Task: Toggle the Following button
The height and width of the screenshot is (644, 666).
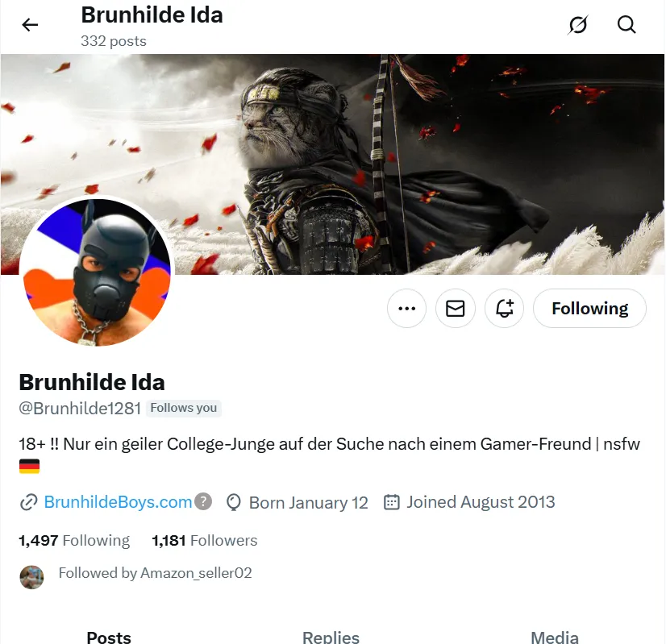Action: click(x=589, y=308)
